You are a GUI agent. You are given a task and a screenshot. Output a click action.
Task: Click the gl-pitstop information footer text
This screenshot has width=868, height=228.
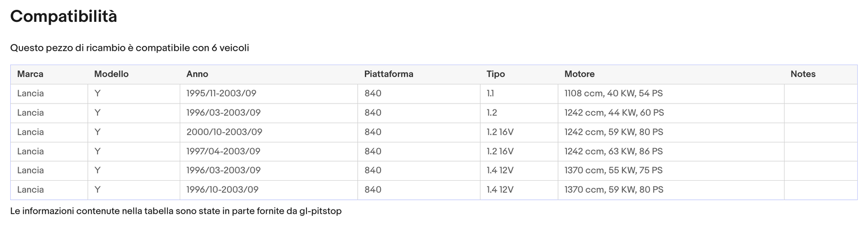[x=176, y=211]
